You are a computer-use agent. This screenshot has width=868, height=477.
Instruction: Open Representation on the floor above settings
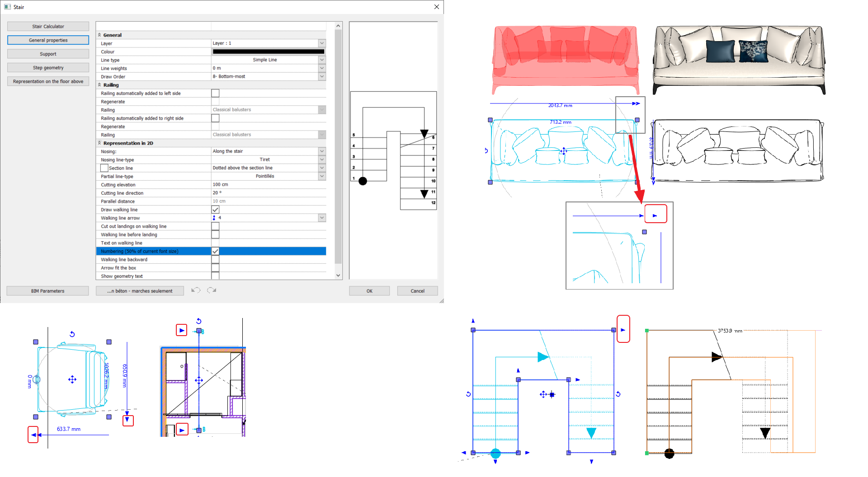pyautogui.click(x=48, y=81)
